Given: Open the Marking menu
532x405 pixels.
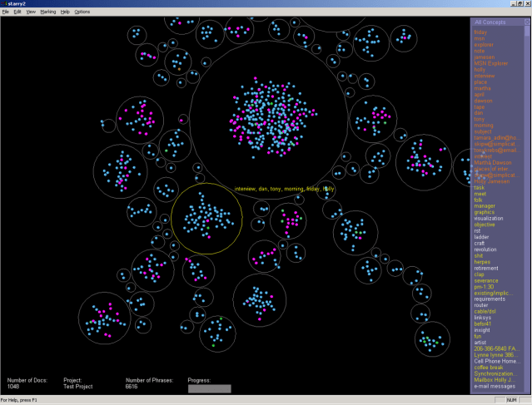Looking at the screenshot, I should 48,12.
